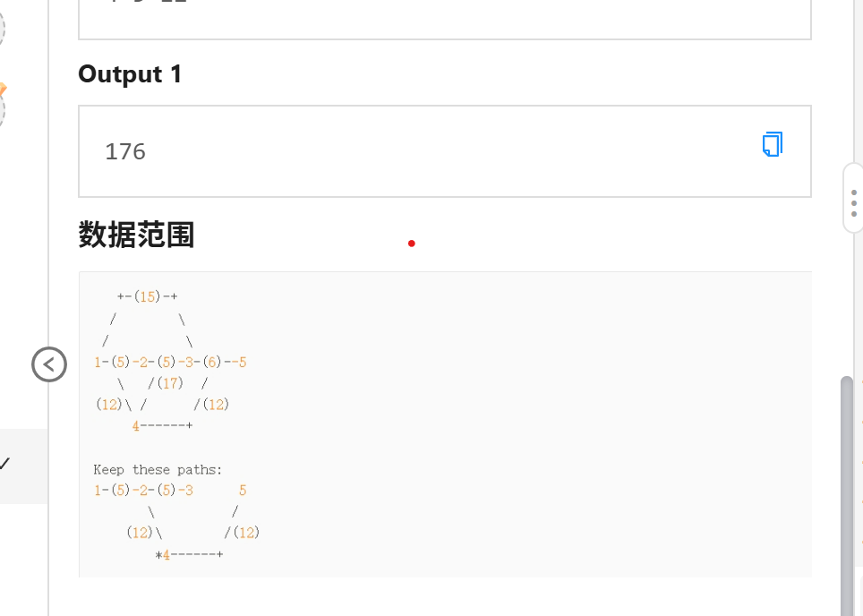Collapse the left sidebar with the arrow
This screenshot has height=616, width=863.
pos(49,364)
